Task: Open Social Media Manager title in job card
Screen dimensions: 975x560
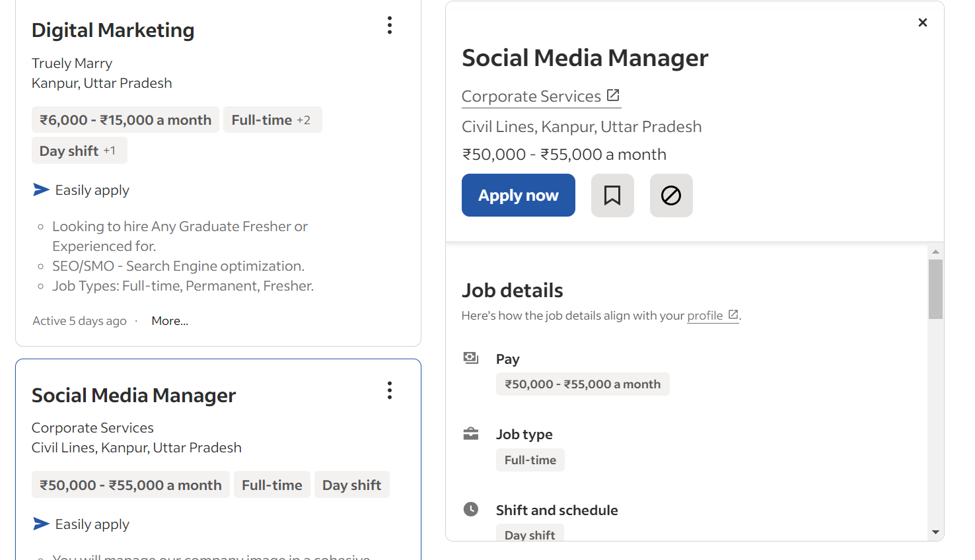Action: click(x=133, y=396)
